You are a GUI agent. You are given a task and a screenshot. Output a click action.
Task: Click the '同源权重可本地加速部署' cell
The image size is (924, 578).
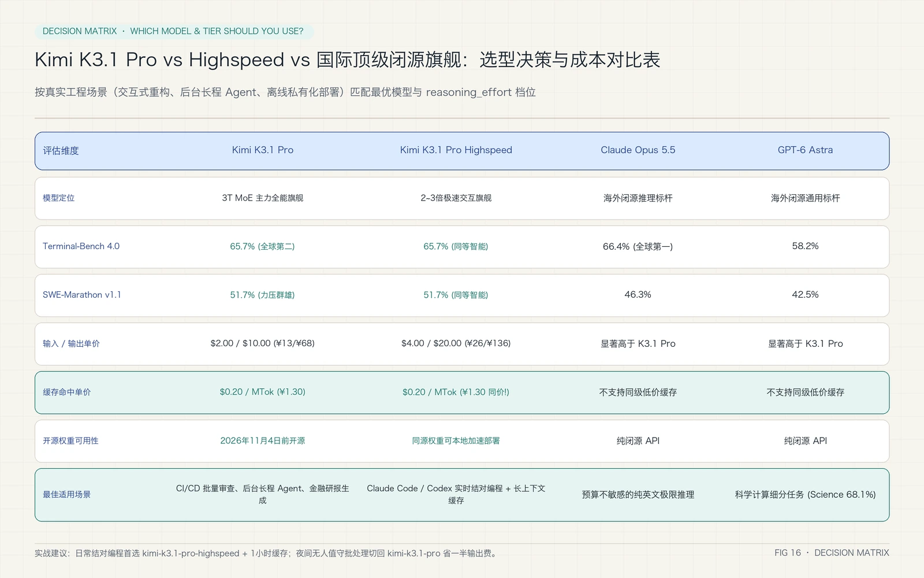tap(456, 441)
